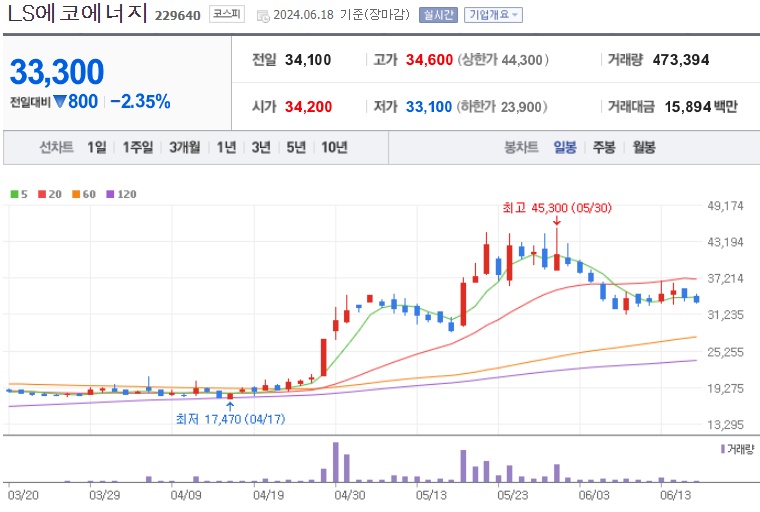Click the 봉차트 section label
The width and height of the screenshot is (760, 512).
521,147
